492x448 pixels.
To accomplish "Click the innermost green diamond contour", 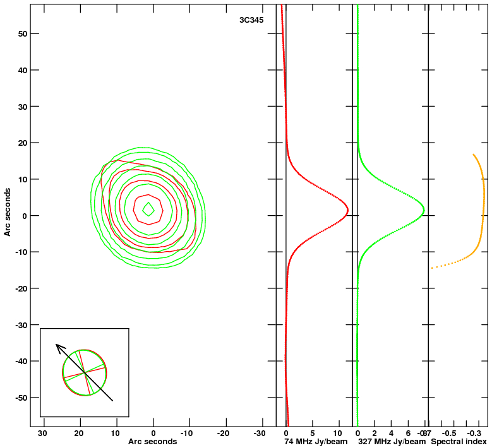I will click(x=148, y=209).
